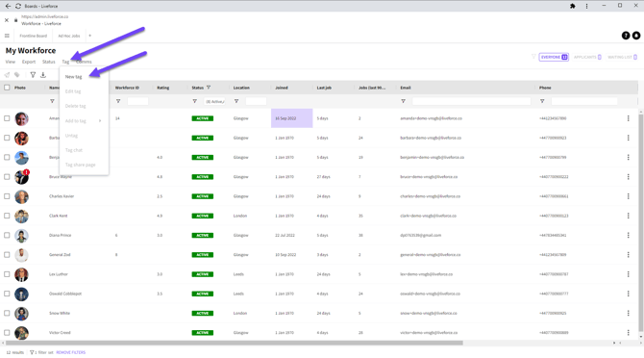Click in the Workforce ID filter field

[137, 101]
